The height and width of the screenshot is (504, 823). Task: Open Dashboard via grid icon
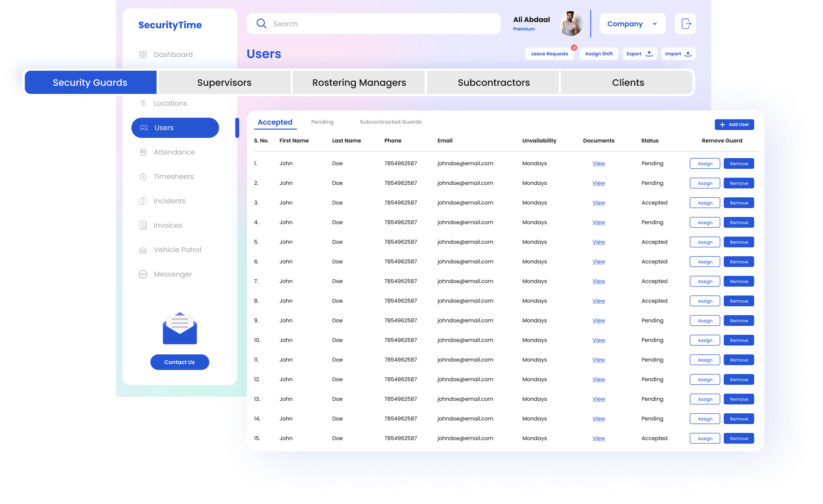(x=143, y=55)
